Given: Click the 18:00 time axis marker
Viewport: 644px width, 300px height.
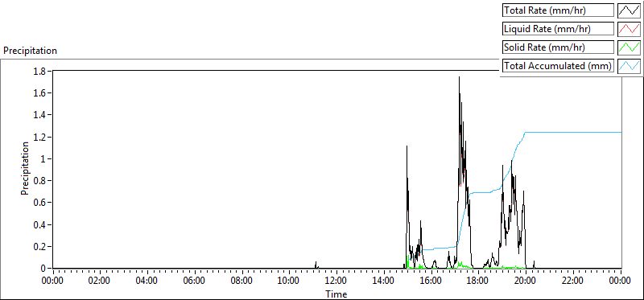Looking at the screenshot, I should (x=478, y=281).
